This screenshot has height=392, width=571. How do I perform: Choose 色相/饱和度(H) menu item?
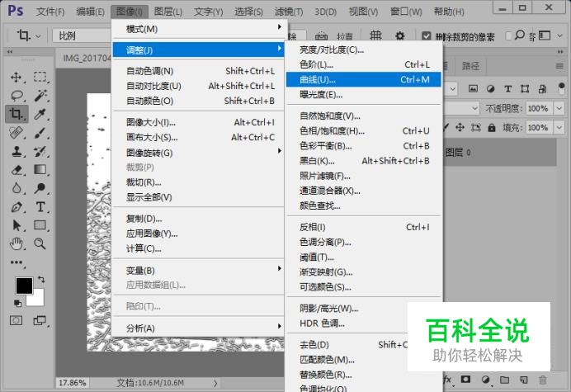coord(363,130)
